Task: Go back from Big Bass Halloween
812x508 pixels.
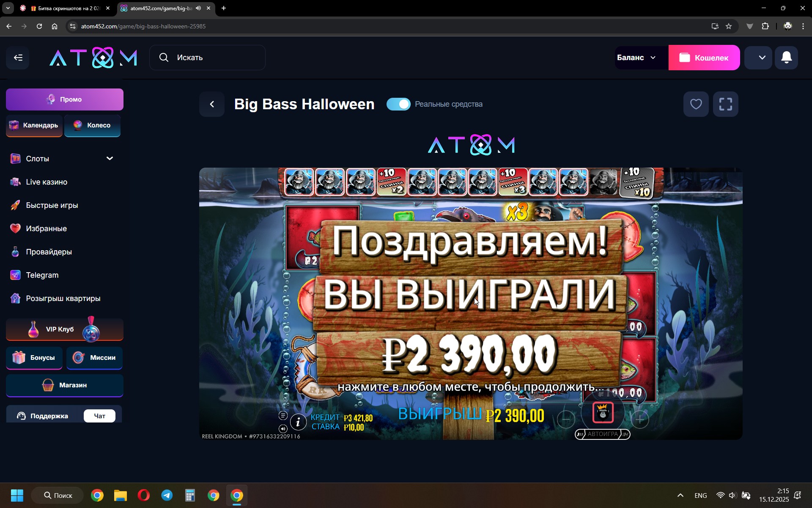Action: click(x=212, y=104)
